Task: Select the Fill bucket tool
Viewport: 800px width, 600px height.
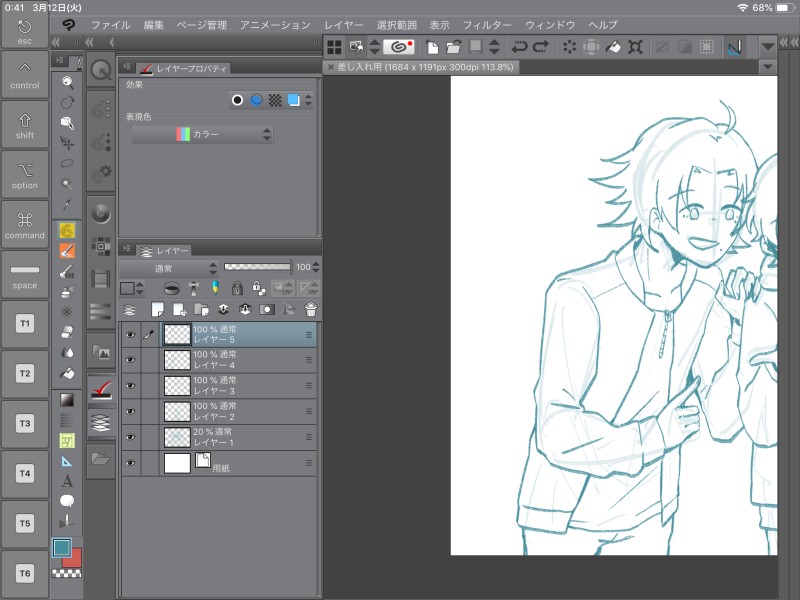Action: click(x=67, y=373)
